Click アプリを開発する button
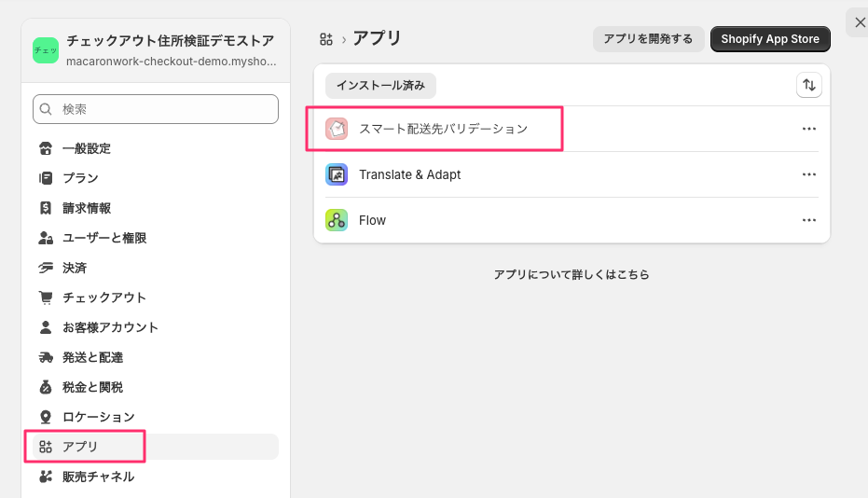Screen dimensions: 868x498 point(648,38)
